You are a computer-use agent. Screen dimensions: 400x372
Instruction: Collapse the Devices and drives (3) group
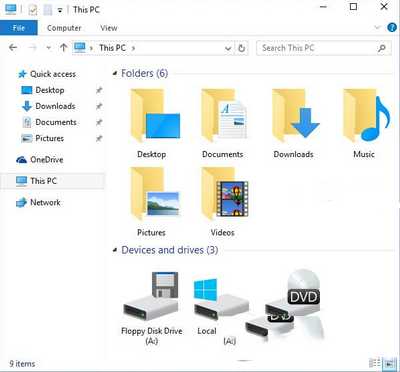point(115,250)
